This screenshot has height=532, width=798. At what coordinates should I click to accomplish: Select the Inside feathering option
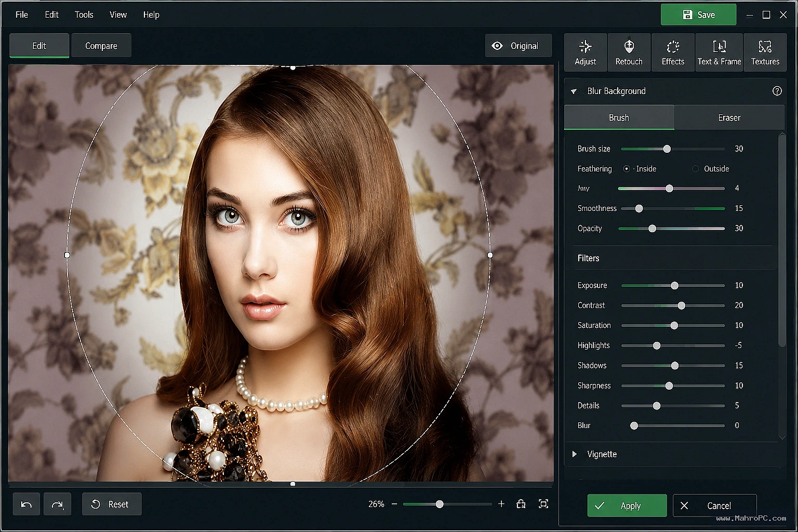627,169
